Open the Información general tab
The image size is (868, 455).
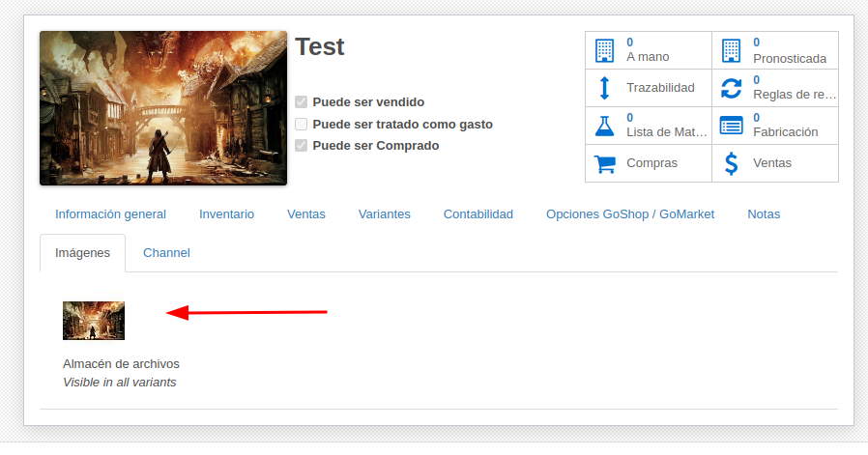[111, 214]
